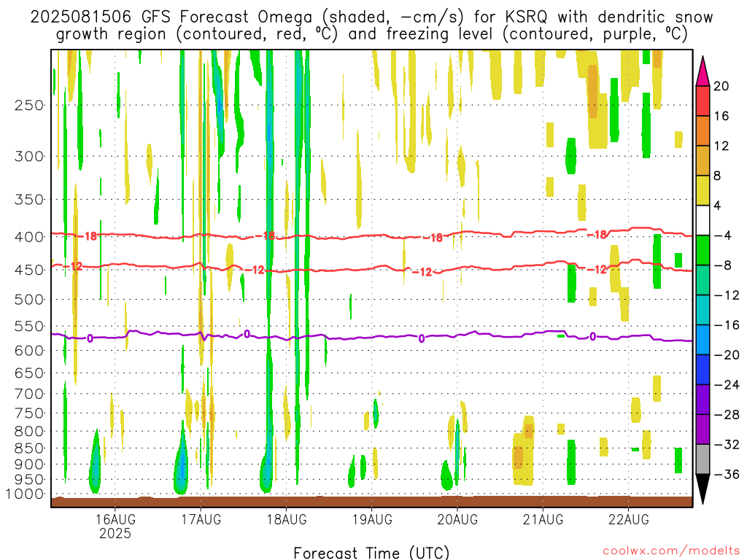Image resolution: width=747 pixels, height=560 pixels.
Task: Click the colorbar value -16
Action: (x=727, y=324)
